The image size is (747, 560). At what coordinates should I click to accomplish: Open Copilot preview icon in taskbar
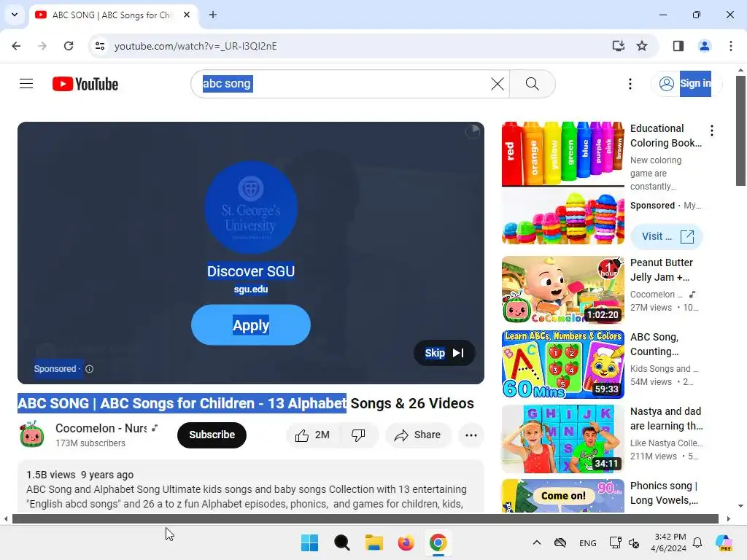pos(724,542)
